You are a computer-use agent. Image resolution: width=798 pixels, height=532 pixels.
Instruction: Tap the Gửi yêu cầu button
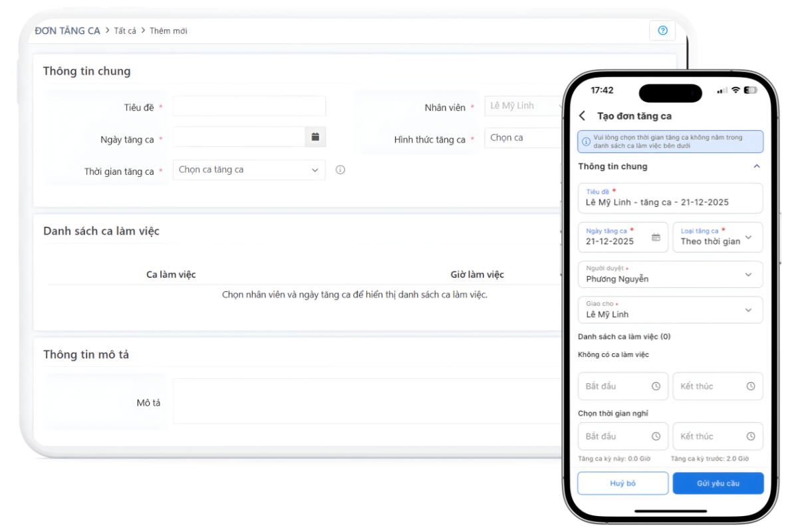(718, 483)
